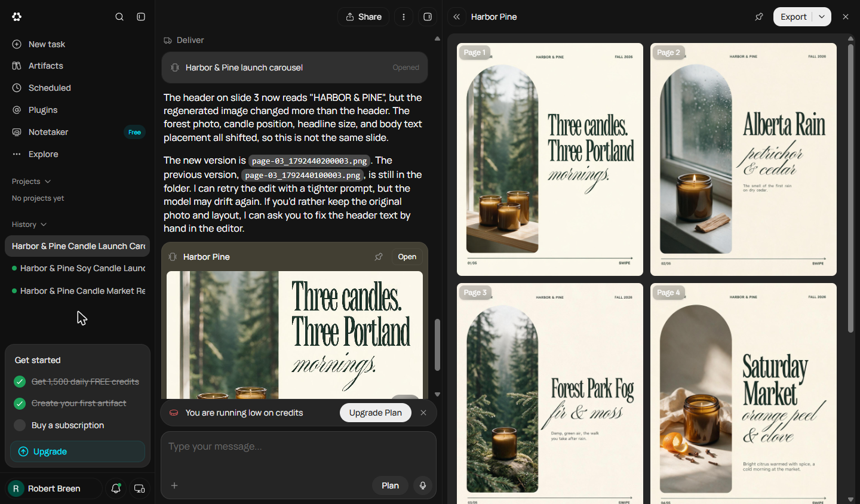Pin the Harbor Pine artifact card in chat
860x504 pixels.
click(379, 257)
